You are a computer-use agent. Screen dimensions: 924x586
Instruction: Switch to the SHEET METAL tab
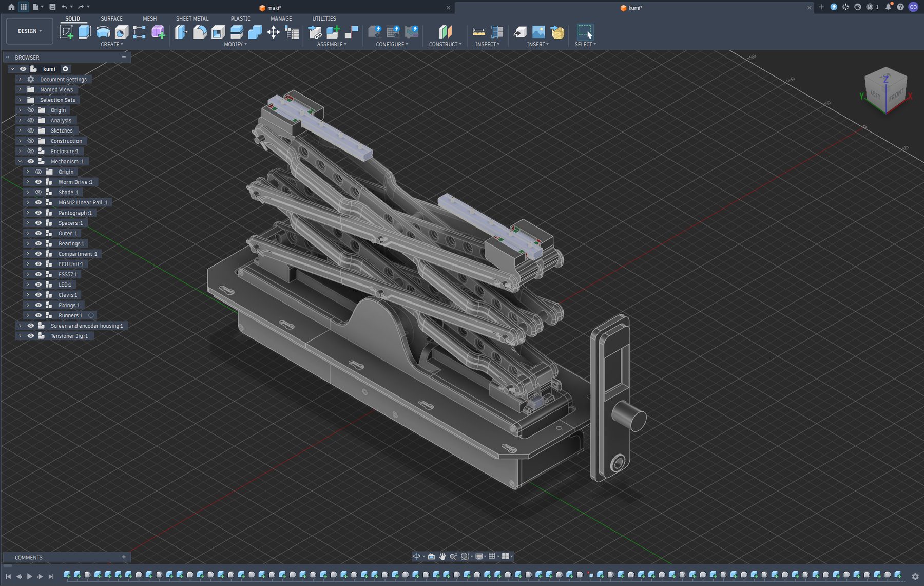[x=192, y=18]
